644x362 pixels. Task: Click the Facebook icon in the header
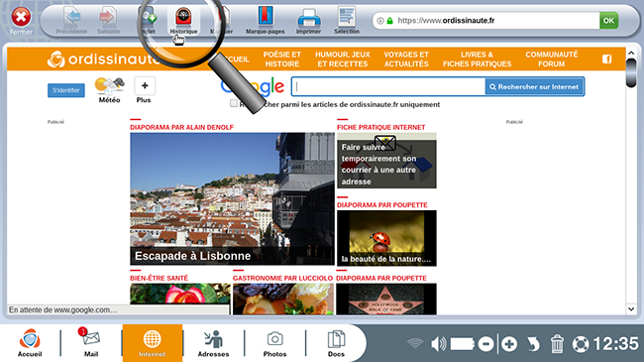607,60
